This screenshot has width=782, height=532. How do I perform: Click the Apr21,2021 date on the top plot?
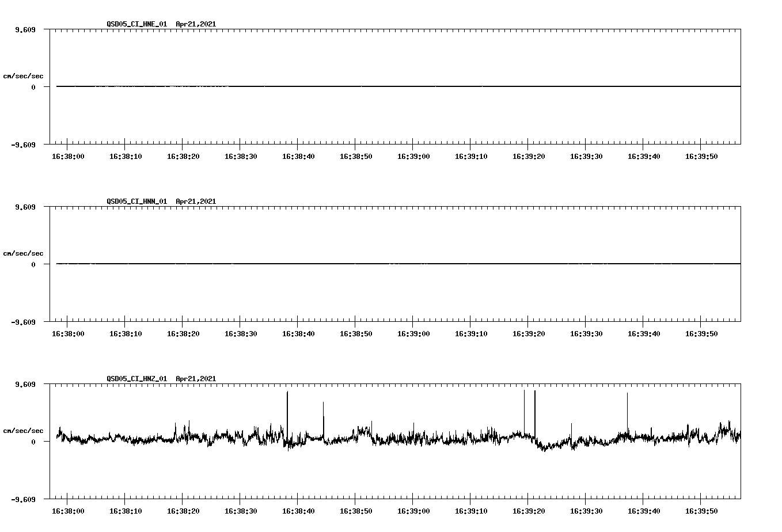[196, 24]
